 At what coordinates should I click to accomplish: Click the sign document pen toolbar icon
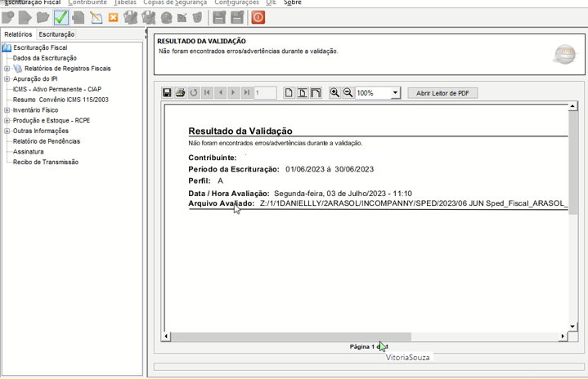(x=131, y=18)
